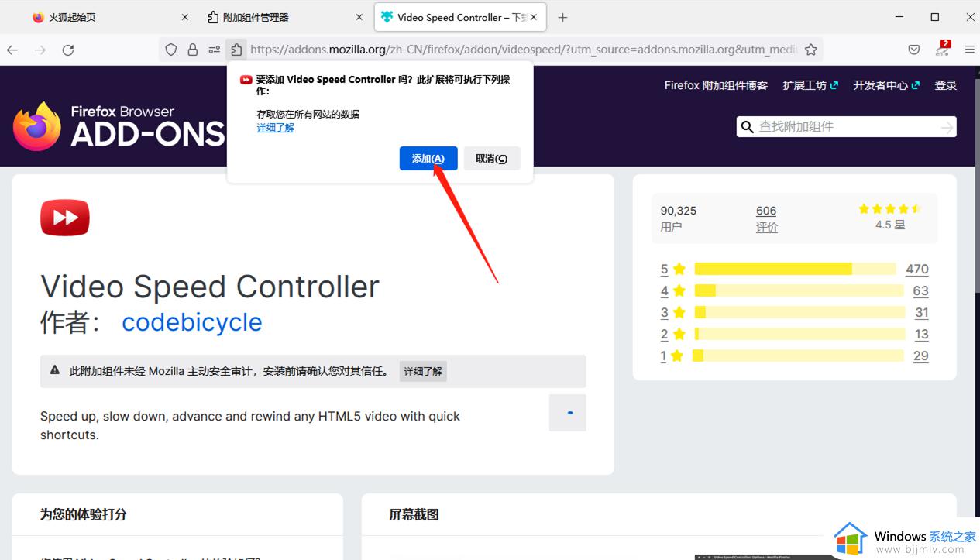Open the toolbar extension with the red badge showing 2
The height and width of the screenshot is (560, 980).
[x=943, y=49]
